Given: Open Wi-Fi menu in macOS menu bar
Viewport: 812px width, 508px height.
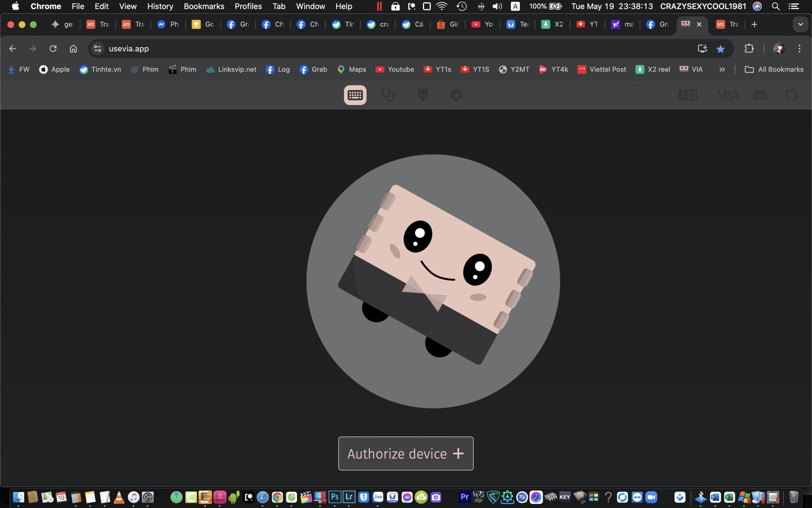Looking at the screenshot, I should coord(442,6).
